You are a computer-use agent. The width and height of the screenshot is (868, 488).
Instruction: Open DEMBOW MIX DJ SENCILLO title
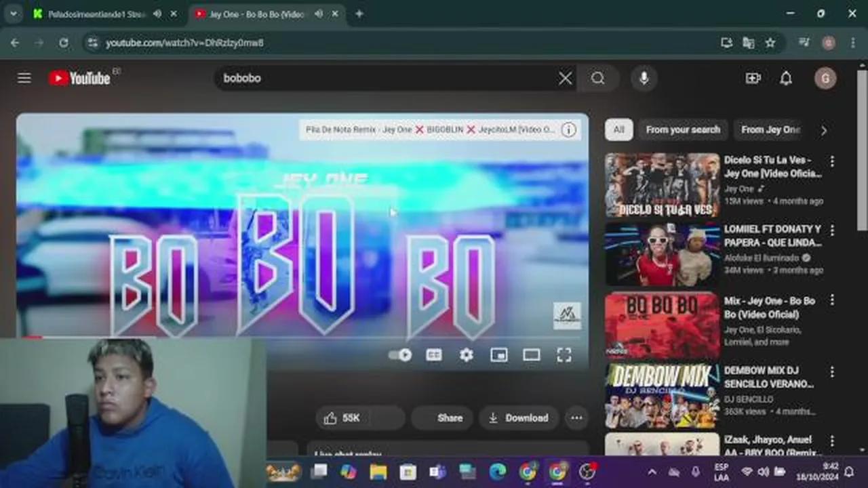(769, 377)
